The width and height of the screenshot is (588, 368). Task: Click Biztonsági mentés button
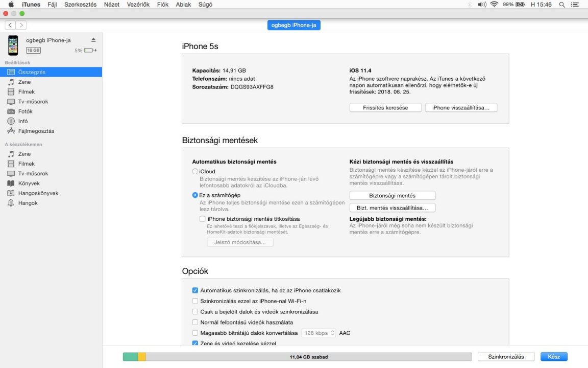click(392, 196)
